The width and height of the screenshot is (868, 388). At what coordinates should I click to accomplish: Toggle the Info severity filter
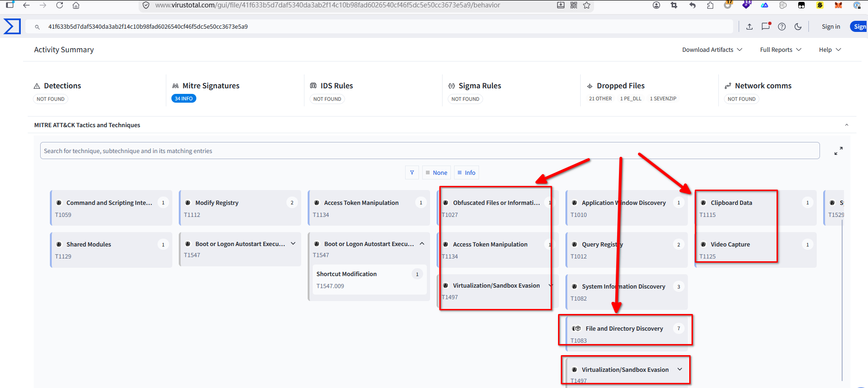coord(467,172)
